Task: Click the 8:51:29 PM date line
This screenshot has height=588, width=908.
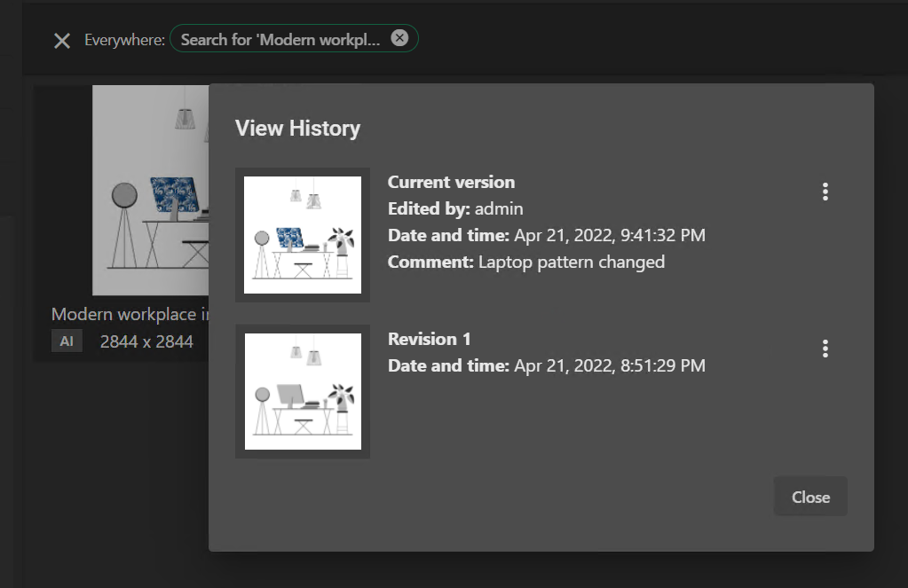Action: 547,365
